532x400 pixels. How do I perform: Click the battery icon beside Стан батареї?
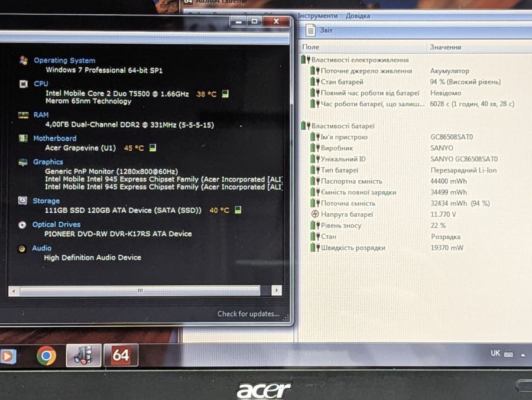click(x=315, y=82)
